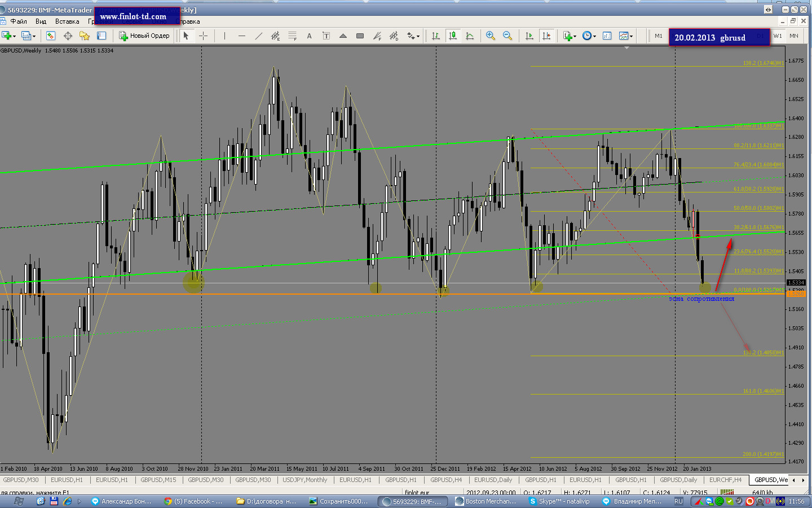Switch to the USDJPY,Monthly chart tab
This screenshot has width=812, height=508.
(304, 480)
